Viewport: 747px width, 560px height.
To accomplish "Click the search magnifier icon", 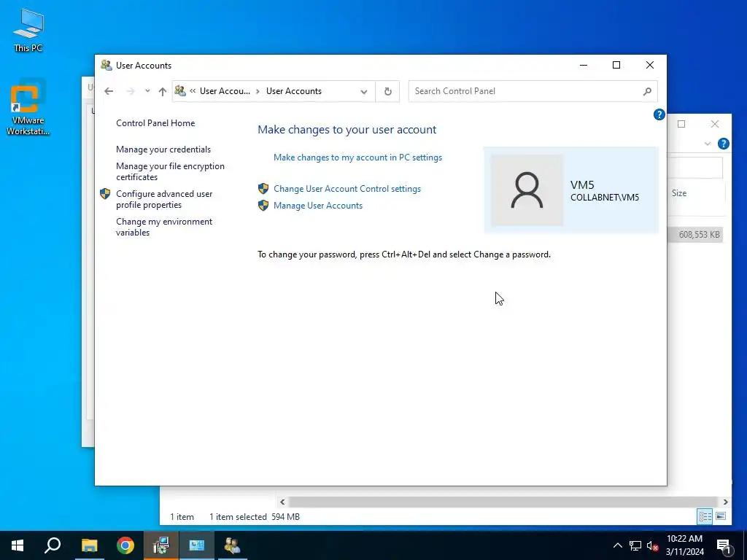I will [x=647, y=91].
